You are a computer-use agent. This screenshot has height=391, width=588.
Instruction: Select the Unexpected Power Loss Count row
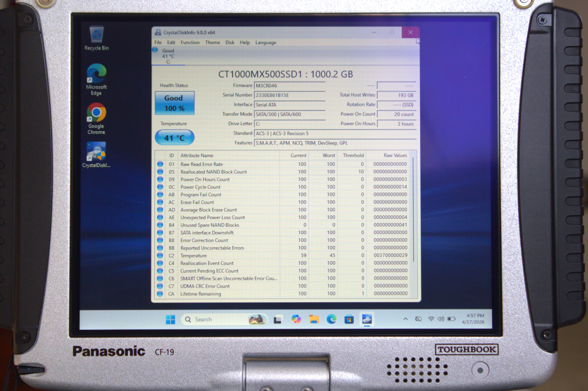click(x=282, y=217)
